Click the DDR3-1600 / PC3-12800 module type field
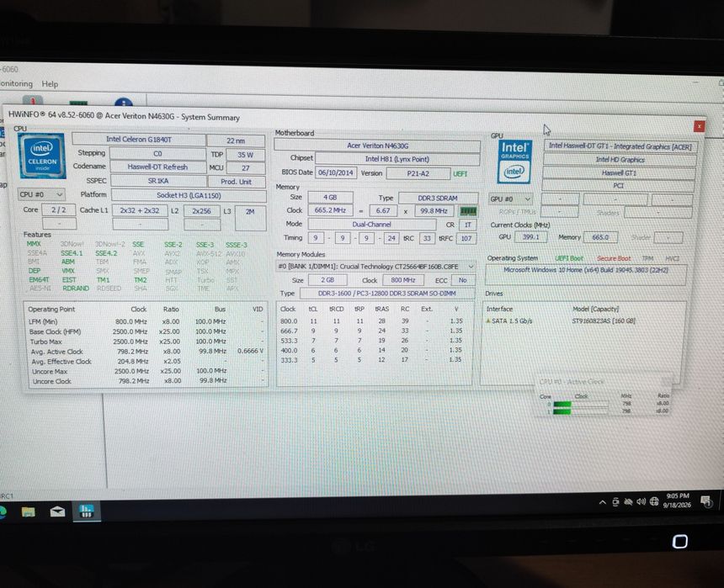The height and width of the screenshot is (588, 724). pyautogui.click(x=387, y=293)
